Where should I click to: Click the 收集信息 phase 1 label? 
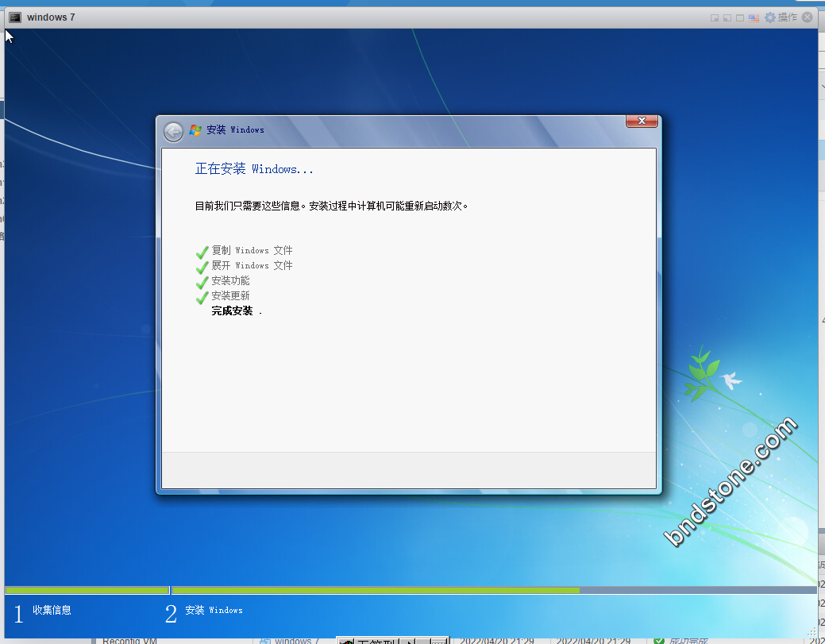(52, 611)
